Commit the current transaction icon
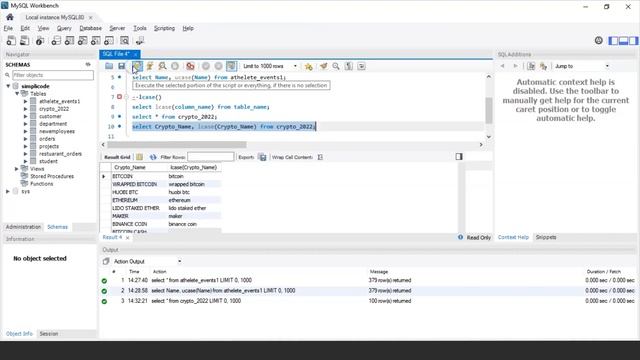Image resolution: width=640 pixels, height=360 pixels. (x=206, y=66)
